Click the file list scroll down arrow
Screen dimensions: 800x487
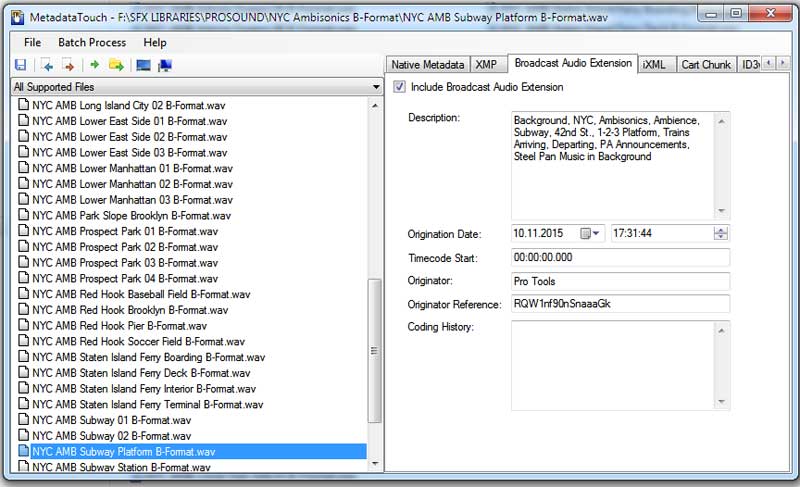(375, 464)
